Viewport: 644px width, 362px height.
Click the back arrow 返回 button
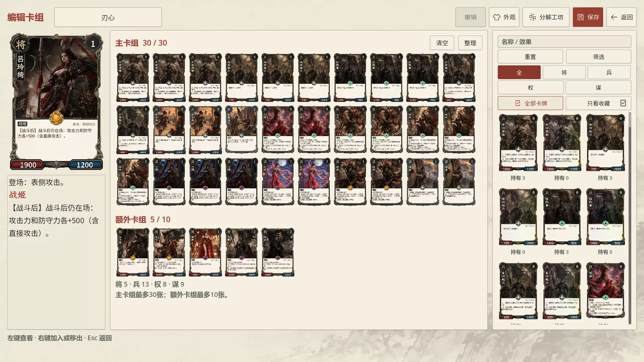coord(621,17)
